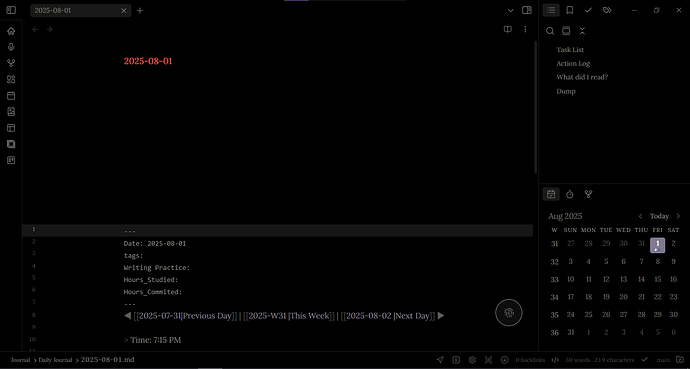Select the timer tab in lower sidebar
Image resolution: width=690 pixels, height=369 pixels.
pyautogui.click(x=570, y=194)
